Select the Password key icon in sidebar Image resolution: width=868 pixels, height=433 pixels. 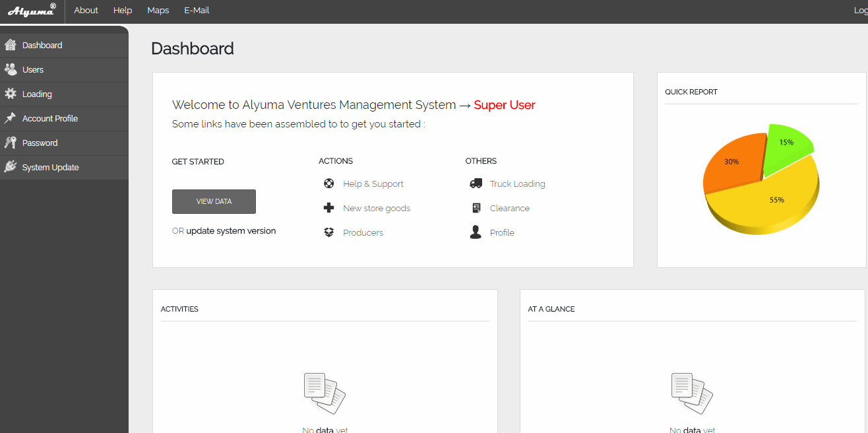[10, 143]
